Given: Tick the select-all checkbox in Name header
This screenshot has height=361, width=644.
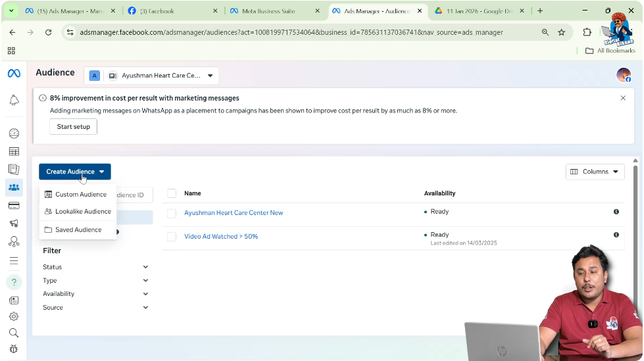Looking at the screenshot, I should pos(172,193).
